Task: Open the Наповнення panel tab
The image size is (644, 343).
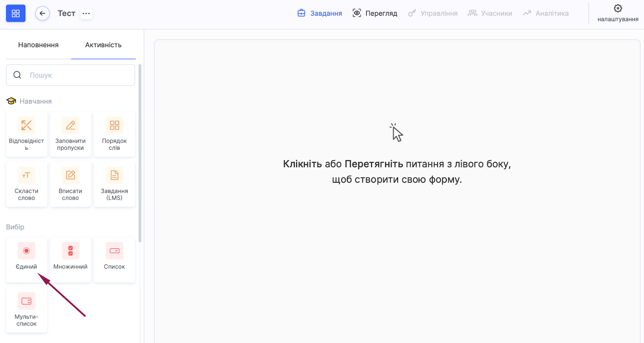Action: (38, 45)
